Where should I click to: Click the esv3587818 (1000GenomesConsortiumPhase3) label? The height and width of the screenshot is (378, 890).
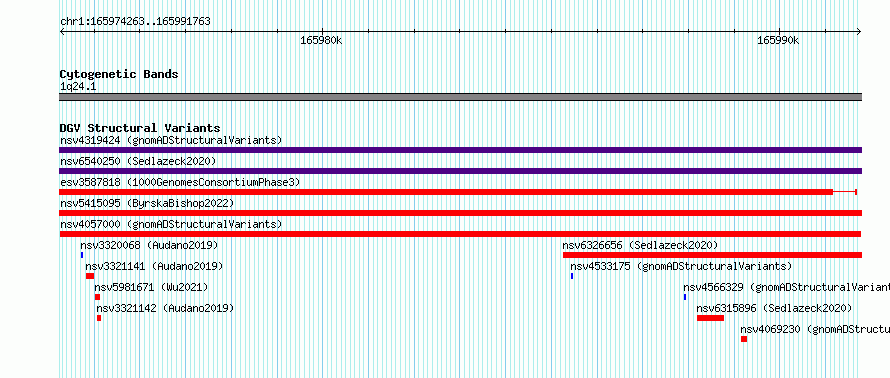coord(180,182)
